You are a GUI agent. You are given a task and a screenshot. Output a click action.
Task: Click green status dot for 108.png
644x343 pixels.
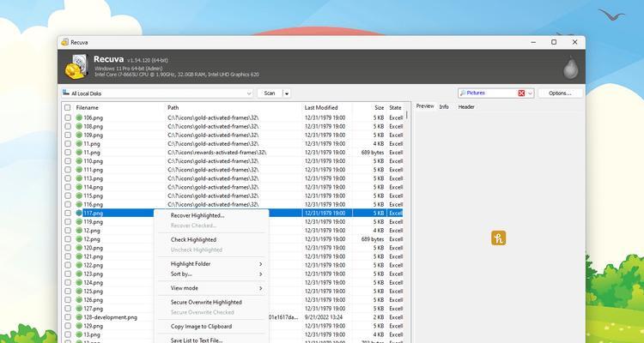point(79,126)
